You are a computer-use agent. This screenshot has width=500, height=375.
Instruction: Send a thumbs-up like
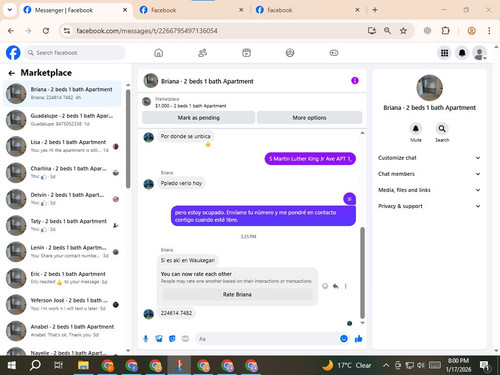(359, 339)
